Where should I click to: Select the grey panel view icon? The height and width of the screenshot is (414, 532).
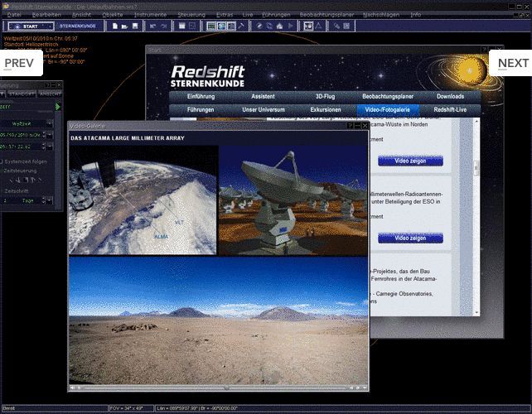coord(231,26)
